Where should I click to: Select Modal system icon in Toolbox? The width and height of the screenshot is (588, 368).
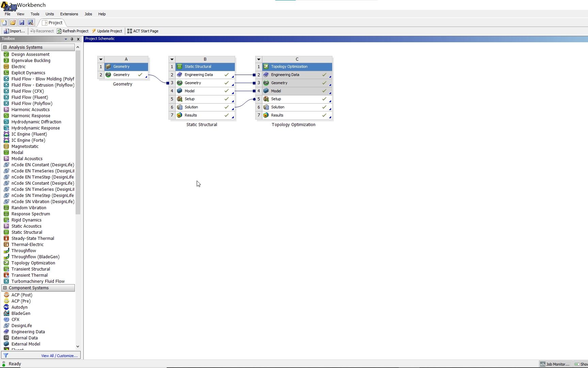point(6,152)
